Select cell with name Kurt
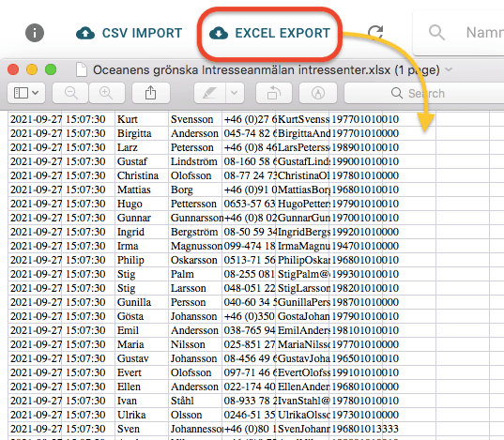 point(142,119)
